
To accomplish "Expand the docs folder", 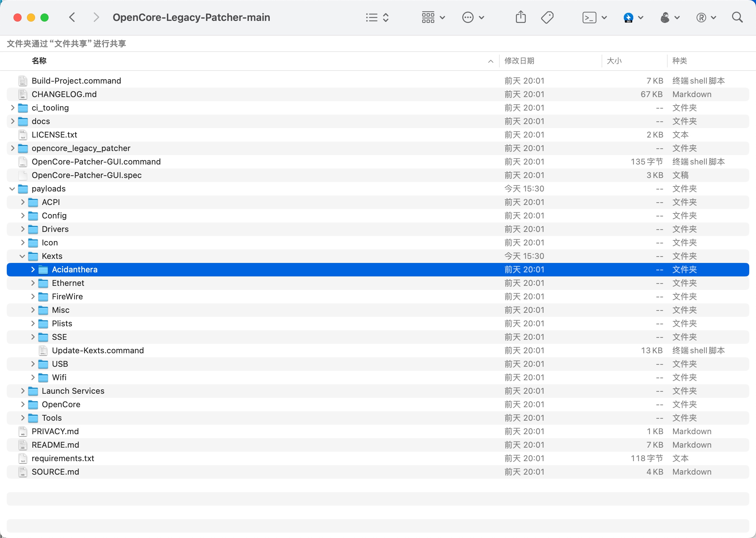I will coord(12,121).
